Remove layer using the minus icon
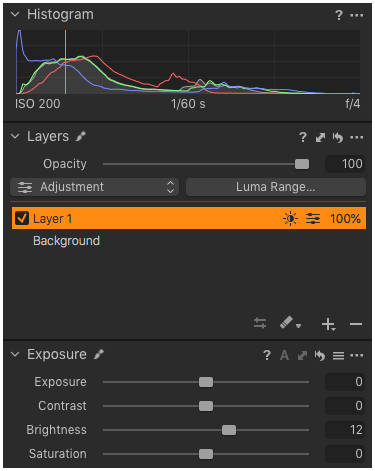375x471 pixels. coord(356,324)
